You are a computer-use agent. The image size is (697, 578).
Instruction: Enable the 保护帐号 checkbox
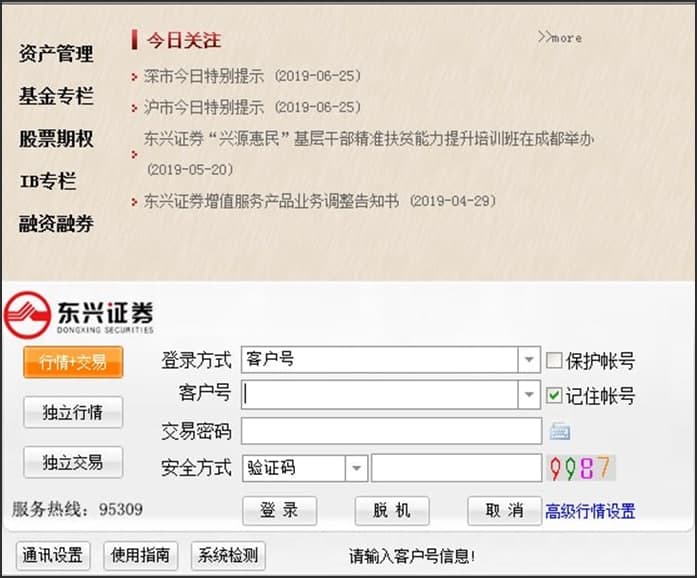[554, 360]
